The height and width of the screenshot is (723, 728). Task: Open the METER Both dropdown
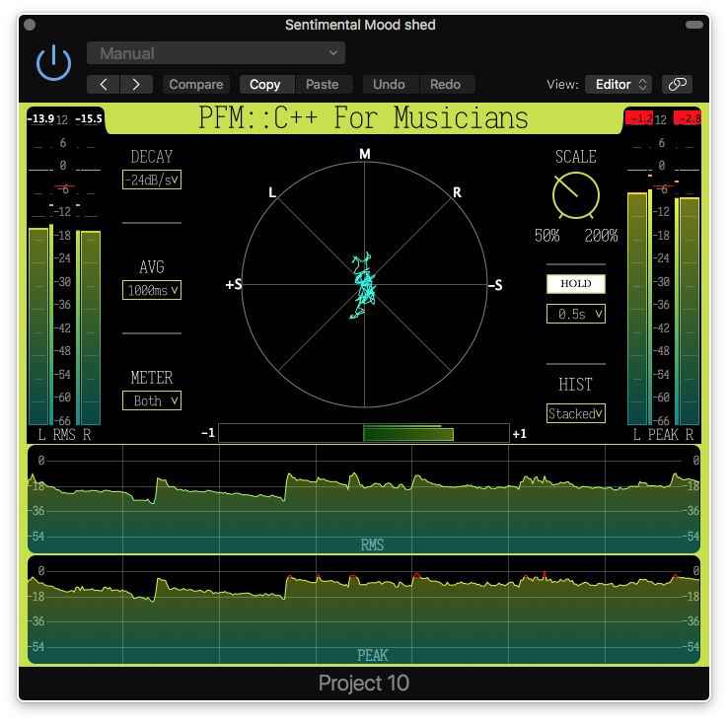152,400
